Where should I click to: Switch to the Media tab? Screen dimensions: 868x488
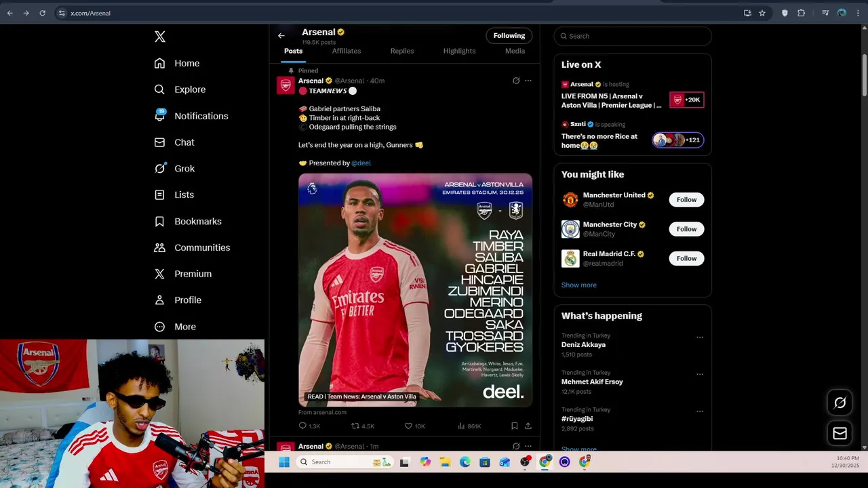pyautogui.click(x=515, y=51)
